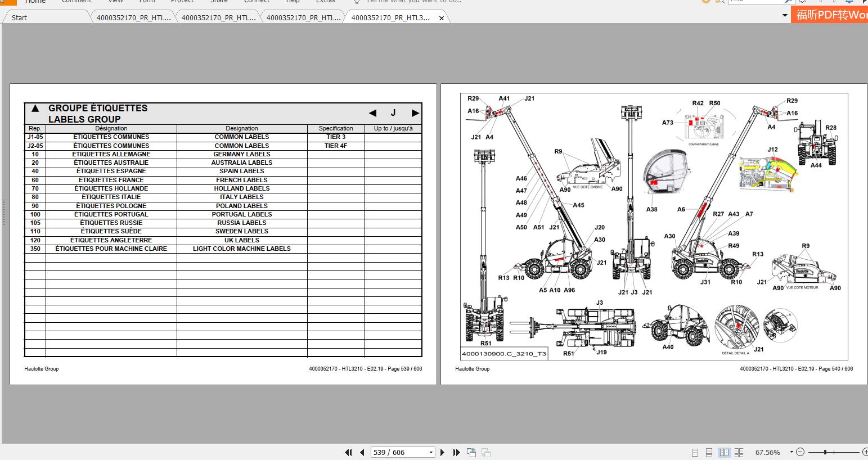Click inside the page number input field
The width and height of the screenshot is (868, 460).
click(x=394, y=452)
